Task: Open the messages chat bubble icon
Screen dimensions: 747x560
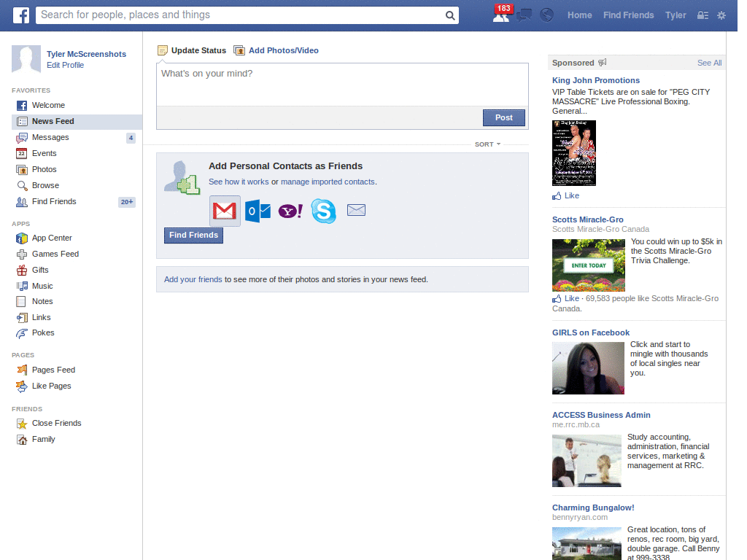Action: (524, 15)
